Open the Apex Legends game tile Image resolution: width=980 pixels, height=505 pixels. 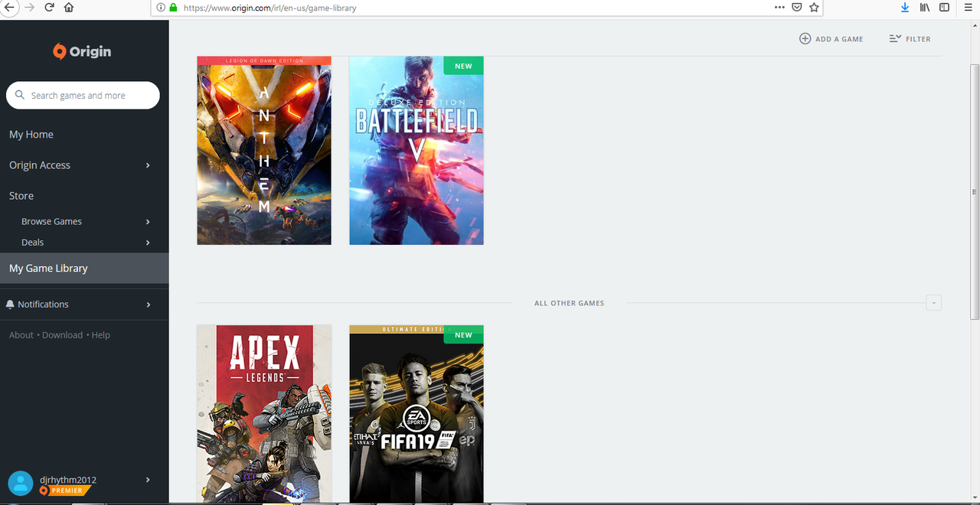point(264,414)
